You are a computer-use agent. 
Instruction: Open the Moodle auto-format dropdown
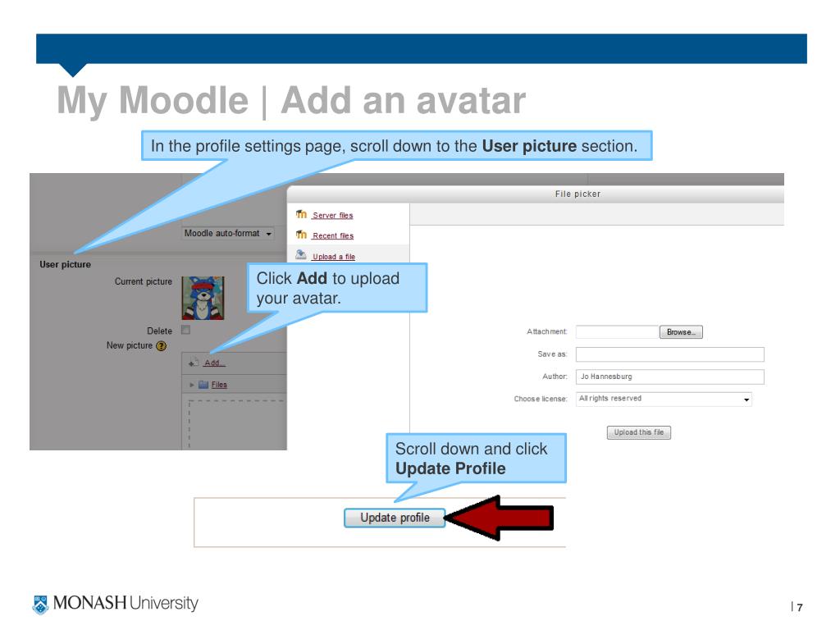point(228,234)
